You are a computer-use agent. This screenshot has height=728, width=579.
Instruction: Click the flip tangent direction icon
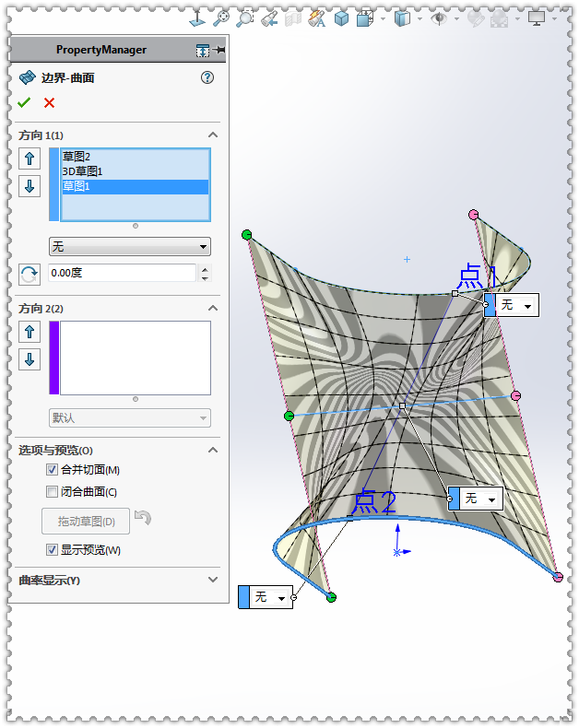point(30,273)
